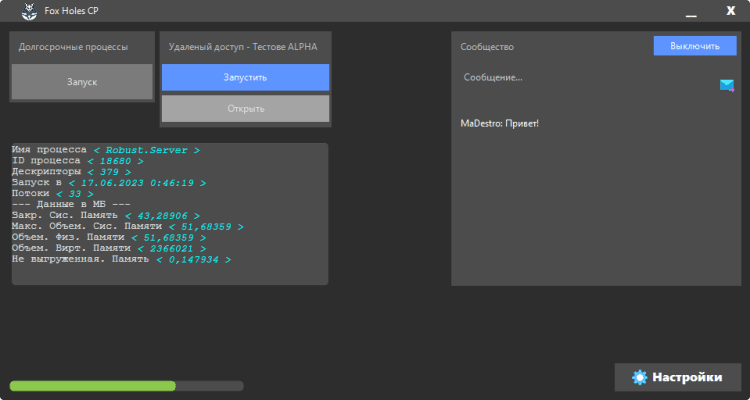Click the Сообщество panel label
Viewport: 750px width, 400px height.
(487, 46)
